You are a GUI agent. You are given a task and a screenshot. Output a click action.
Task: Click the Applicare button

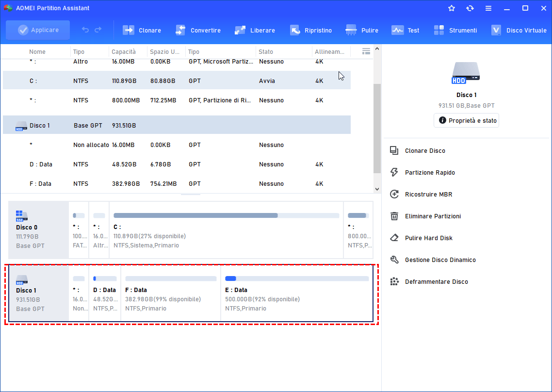[38, 30]
